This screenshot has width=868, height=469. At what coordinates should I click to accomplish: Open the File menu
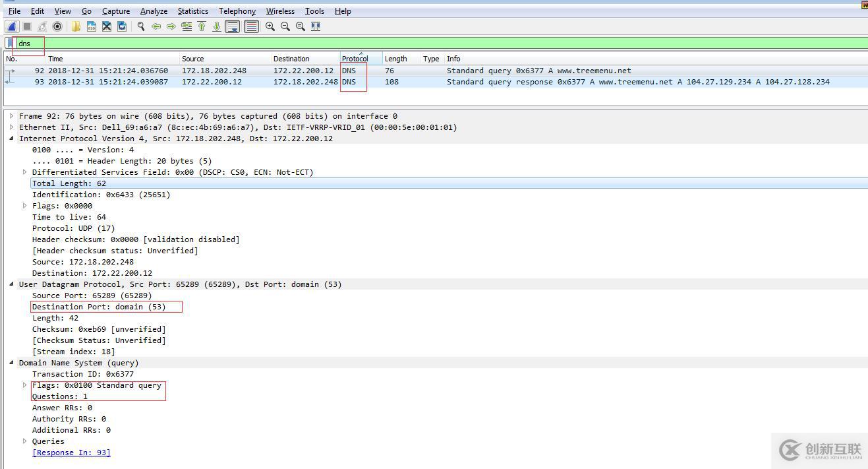pos(14,11)
